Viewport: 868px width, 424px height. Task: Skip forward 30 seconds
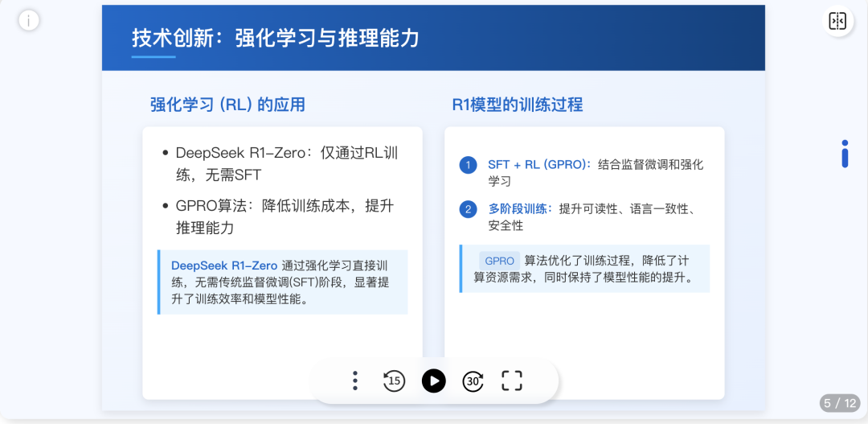pos(473,381)
